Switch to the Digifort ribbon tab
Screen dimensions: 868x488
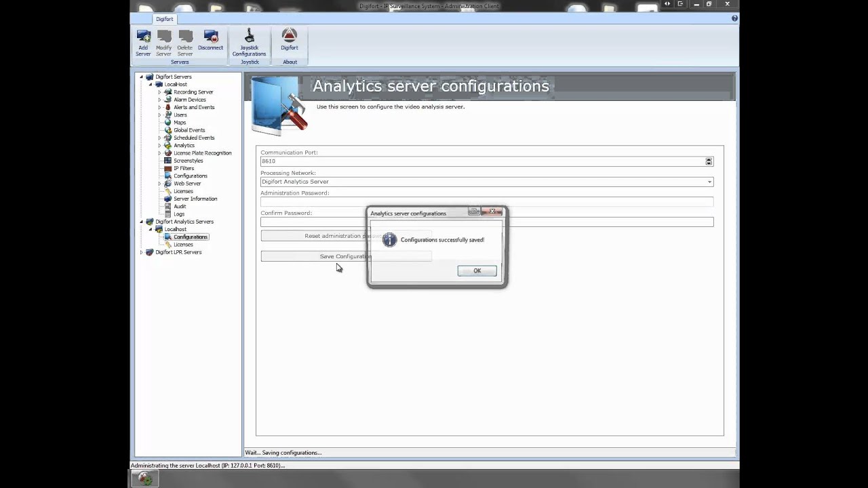tap(165, 19)
